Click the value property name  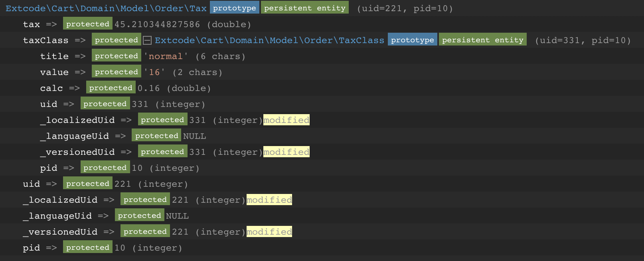[x=54, y=72]
